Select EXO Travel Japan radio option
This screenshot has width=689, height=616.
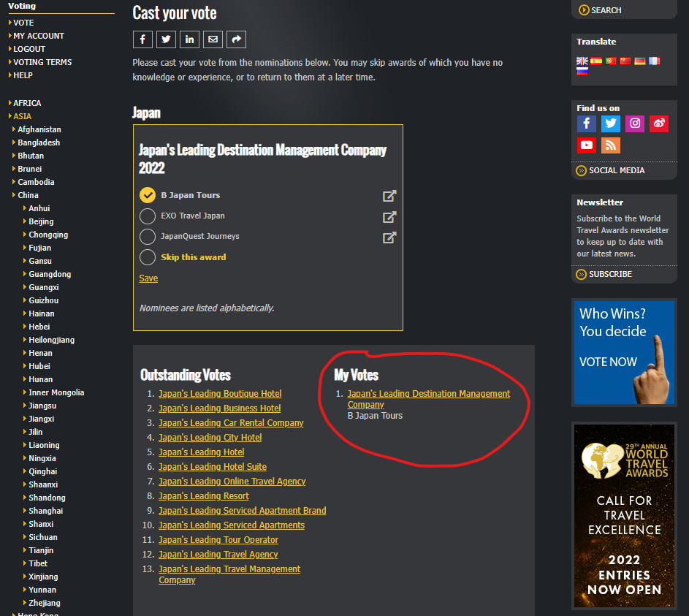pyautogui.click(x=148, y=216)
